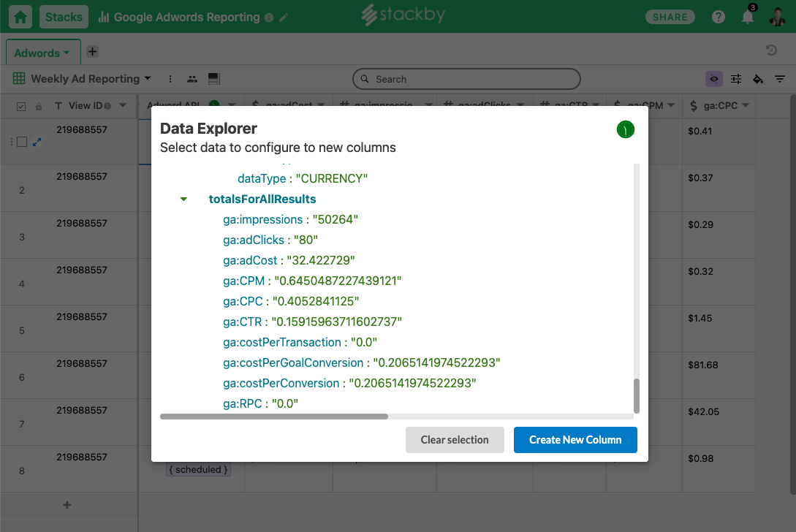Collapse the totalsForAllResults node

[183, 199]
